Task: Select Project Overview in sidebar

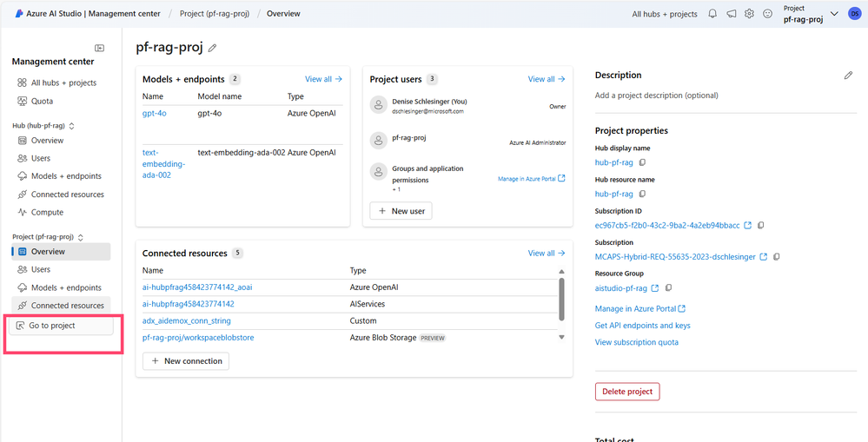Action: pyautogui.click(x=61, y=252)
